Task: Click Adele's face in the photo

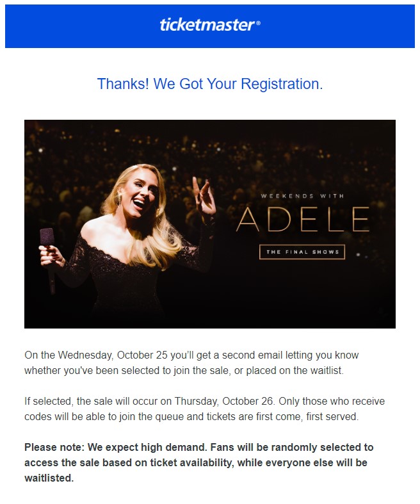Action: point(143,193)
